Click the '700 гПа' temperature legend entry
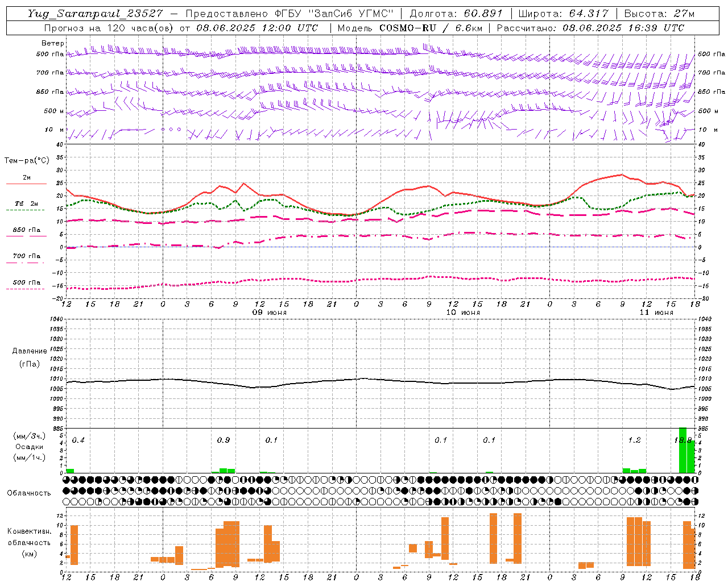This screenshot has height=582, width=728. 26,256
